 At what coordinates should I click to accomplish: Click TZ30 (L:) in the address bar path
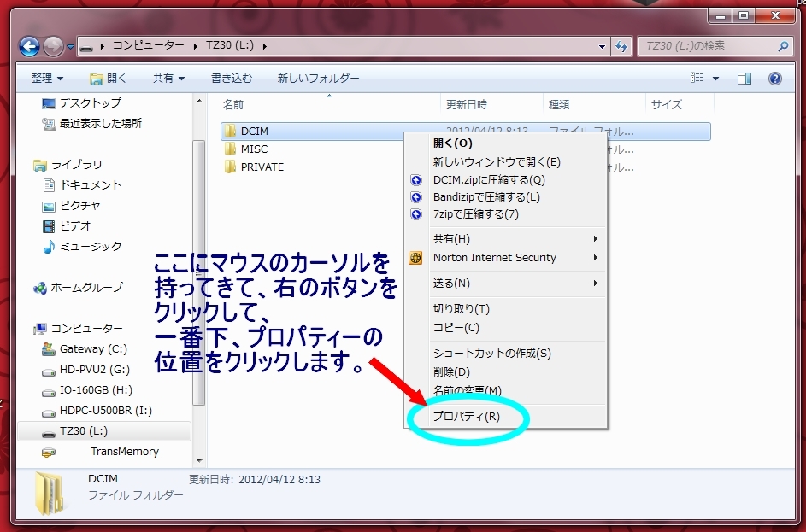(230, 45)
